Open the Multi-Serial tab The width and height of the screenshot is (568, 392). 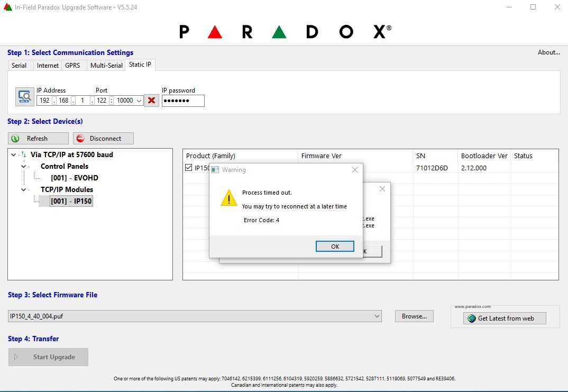pyautogui.click(x=106, y=66)
